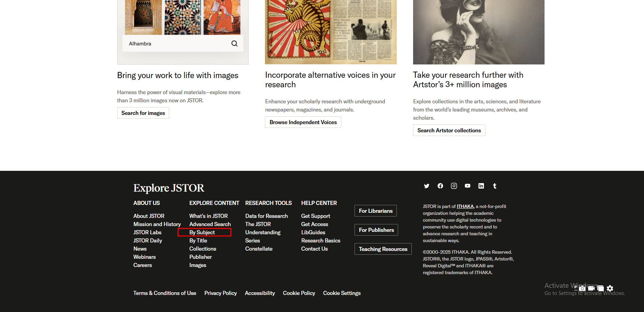Click the Alhambra search input field
Image resolution: width=644 pixels, height=312 pixels.
[x=177, y=44]
